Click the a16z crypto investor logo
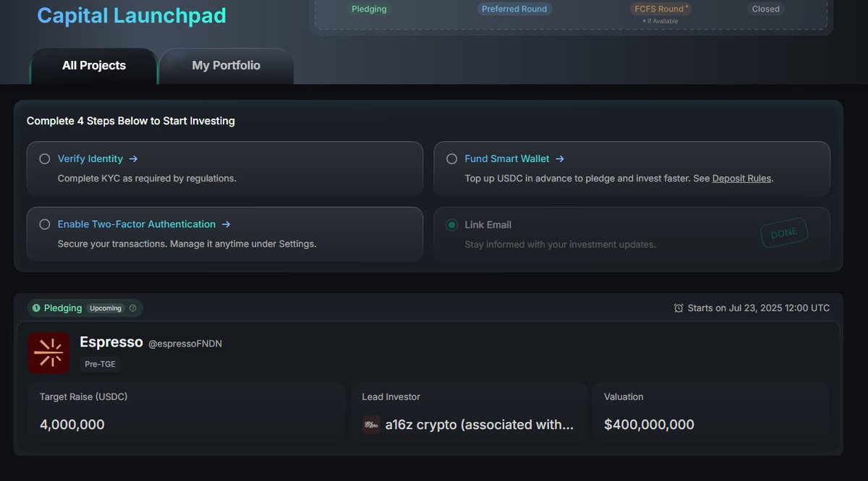Image resolution: width=868 pixels, height=481 pixels. tap(371, 425)
